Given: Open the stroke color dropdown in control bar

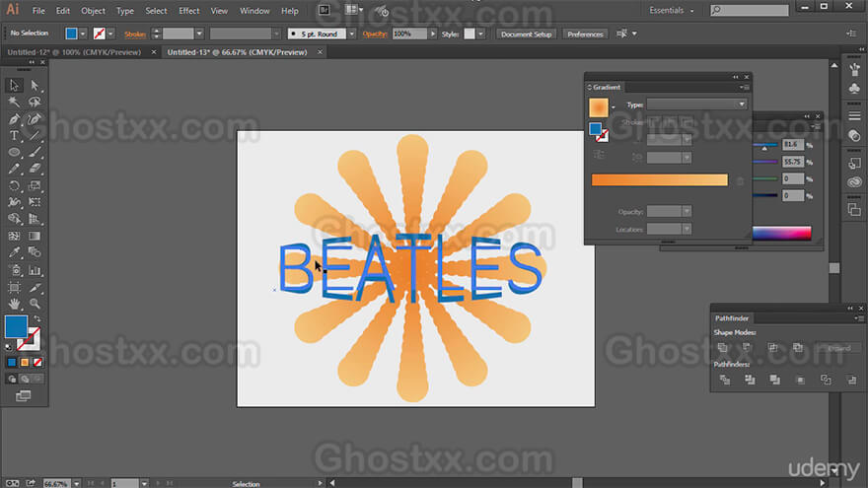Looking at the screenshot, I should pyautogui.click(x=110, y=34).
